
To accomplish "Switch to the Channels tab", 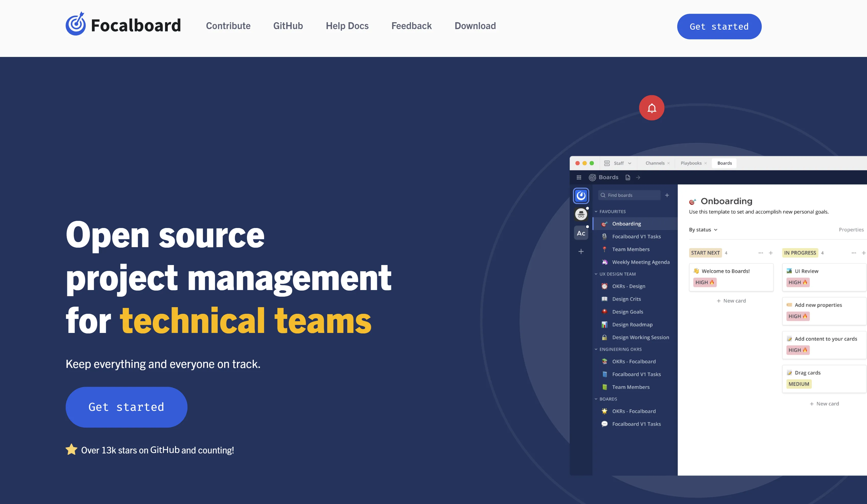I will pos(655,163).
